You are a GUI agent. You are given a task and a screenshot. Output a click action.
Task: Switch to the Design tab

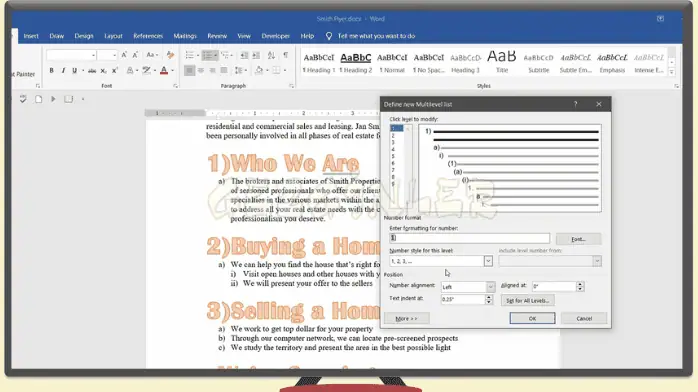pos(84,36)
